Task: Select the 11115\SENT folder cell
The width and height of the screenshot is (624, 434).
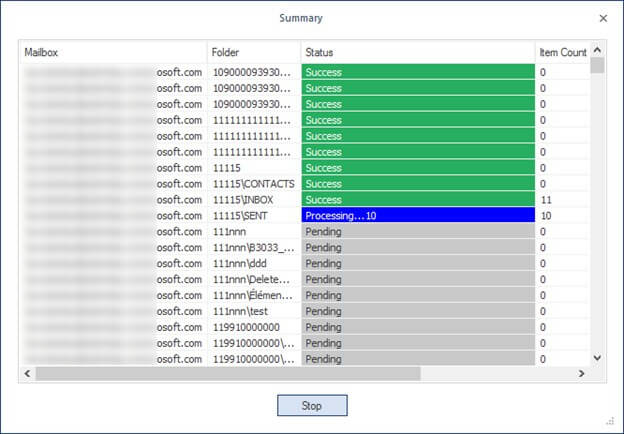Action: click(254, 216)
